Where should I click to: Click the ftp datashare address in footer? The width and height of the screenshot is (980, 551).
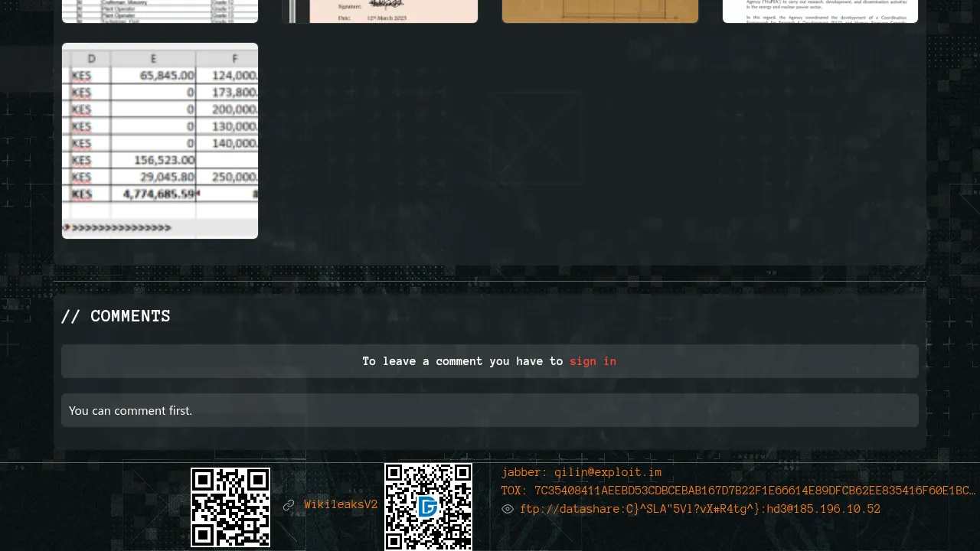(x=700, y=509)
